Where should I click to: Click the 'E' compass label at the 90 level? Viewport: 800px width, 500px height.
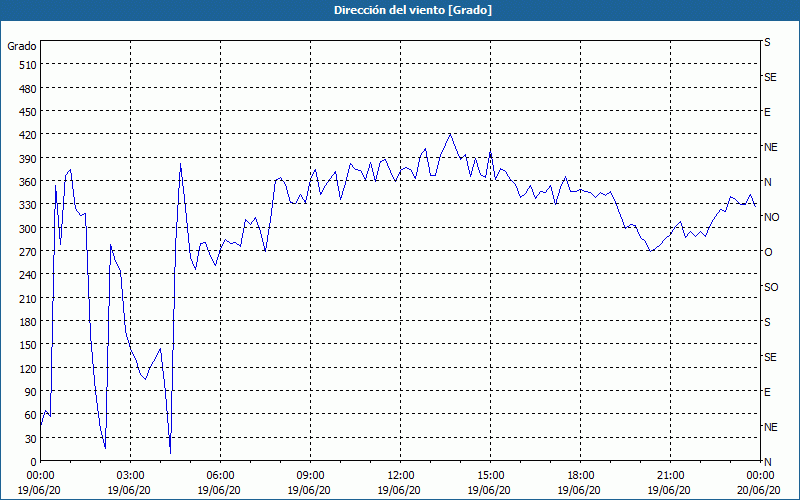pyautogui.click(x=767, y=392)
